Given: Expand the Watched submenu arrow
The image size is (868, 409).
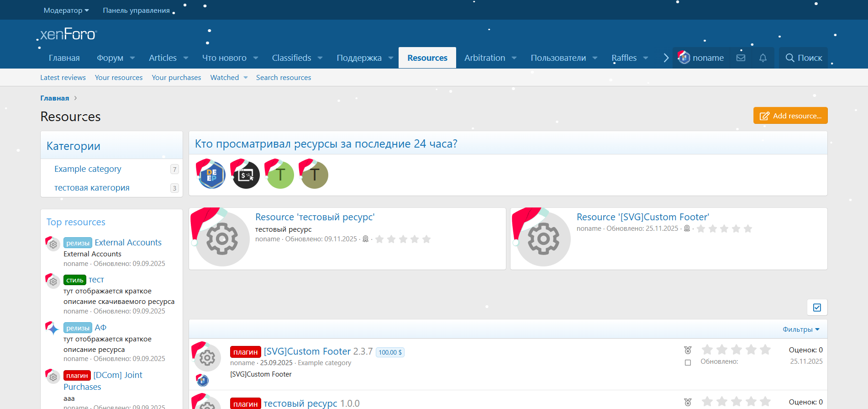Looking at the screenshot, I should 246,78.
